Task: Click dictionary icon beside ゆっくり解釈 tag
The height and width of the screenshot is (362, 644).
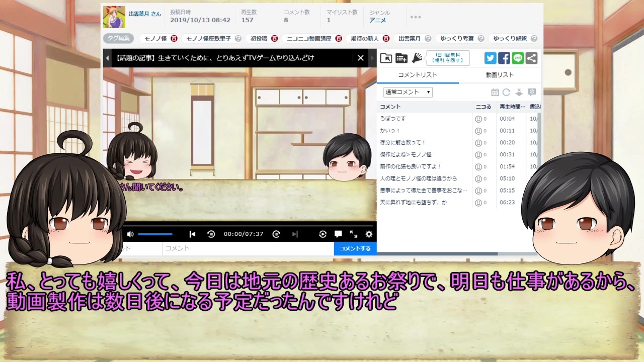Action: [534, 38]
